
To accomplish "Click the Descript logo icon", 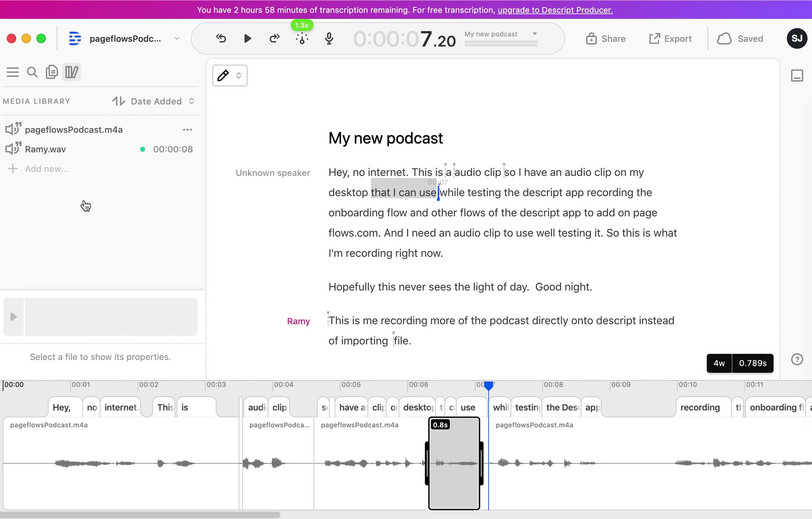I will [x=75, y=38].
